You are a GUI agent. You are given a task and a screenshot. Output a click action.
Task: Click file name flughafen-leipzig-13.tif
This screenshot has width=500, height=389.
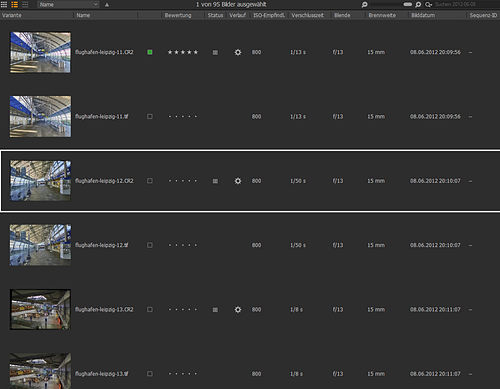click(x=101, y=374)
